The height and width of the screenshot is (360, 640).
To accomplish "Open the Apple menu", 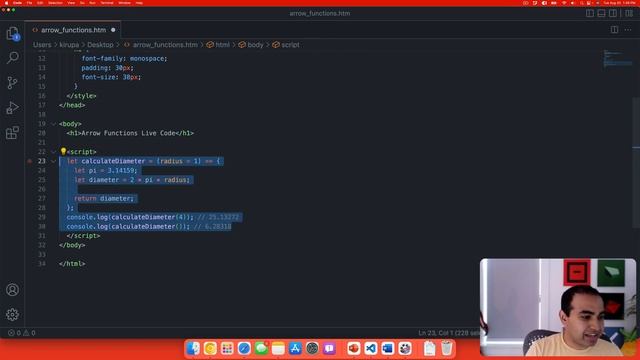I will point(6,3).
